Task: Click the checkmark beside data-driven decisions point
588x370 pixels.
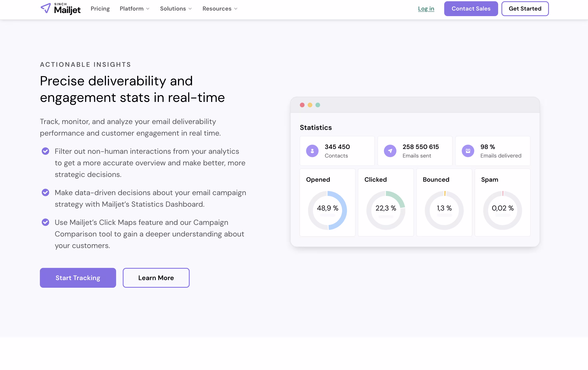Action: 45,192
